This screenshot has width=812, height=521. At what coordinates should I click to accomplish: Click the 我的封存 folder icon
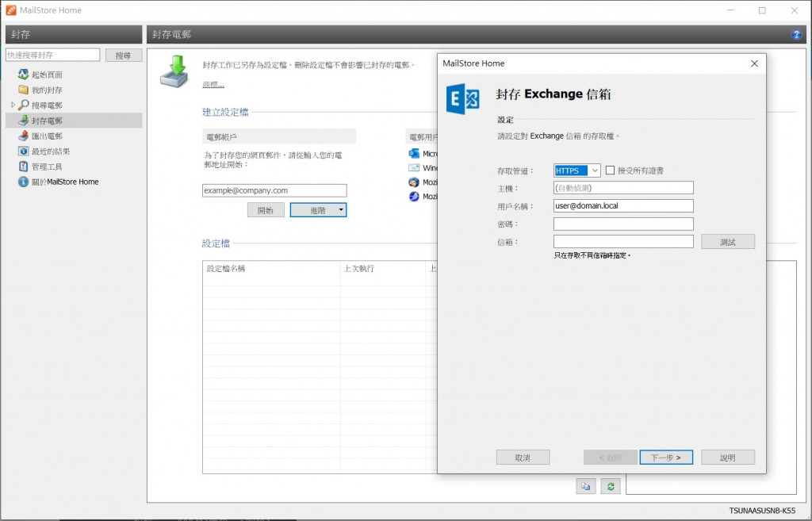pos(23,90)
